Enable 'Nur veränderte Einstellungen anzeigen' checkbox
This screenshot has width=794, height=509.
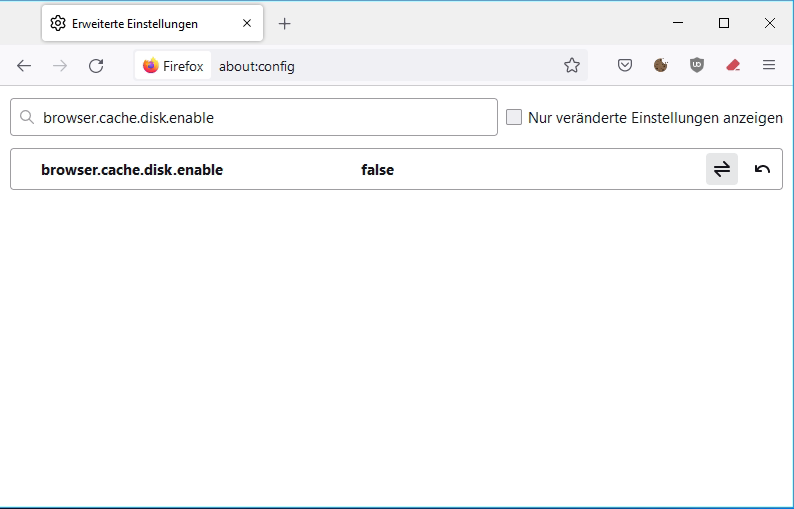tap(514, 118)
